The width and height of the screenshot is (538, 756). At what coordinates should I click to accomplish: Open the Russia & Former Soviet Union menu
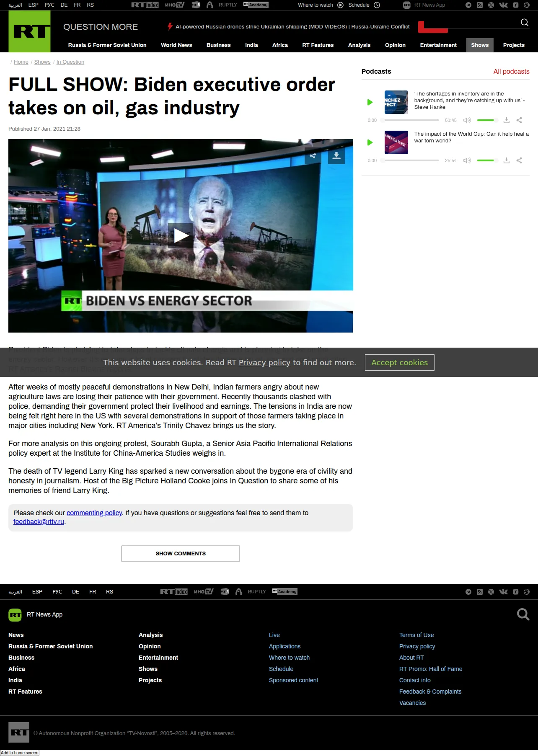(107, 45)
